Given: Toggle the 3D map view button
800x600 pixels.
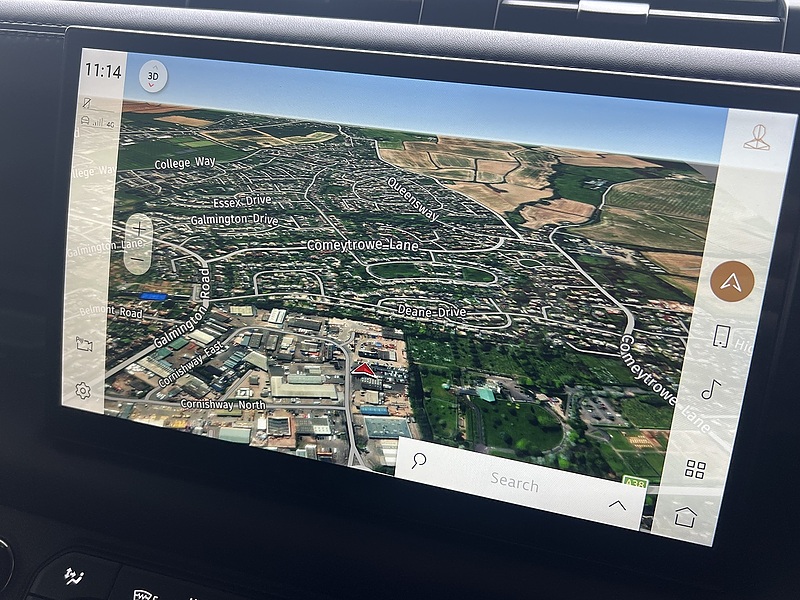Looking at the screenshot, I should 153,75.
